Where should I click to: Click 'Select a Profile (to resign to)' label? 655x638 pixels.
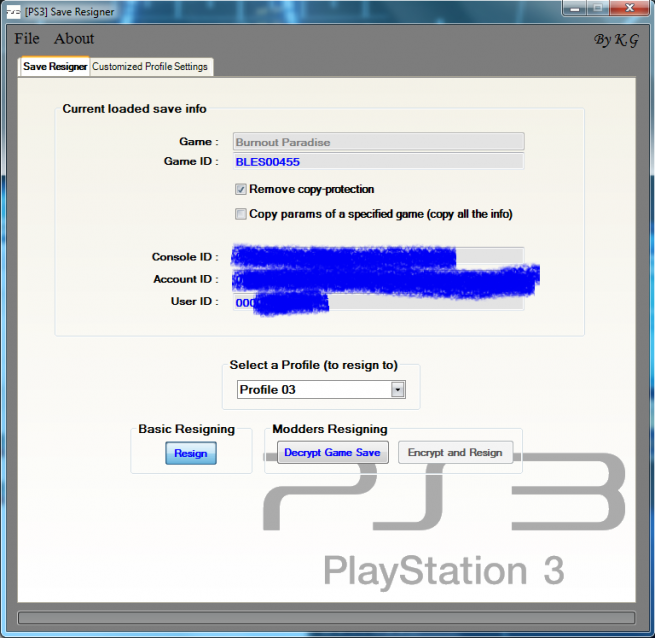[x=313, y=365]
